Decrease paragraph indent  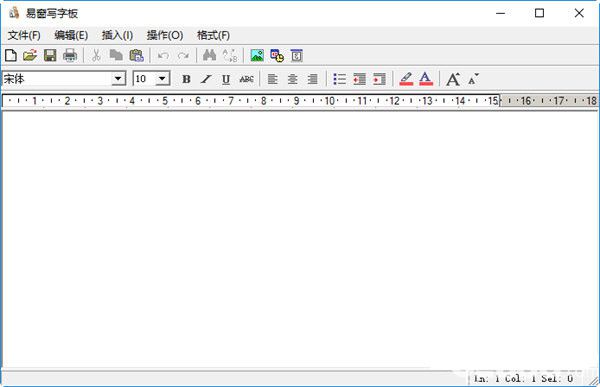tap(359, 79)
